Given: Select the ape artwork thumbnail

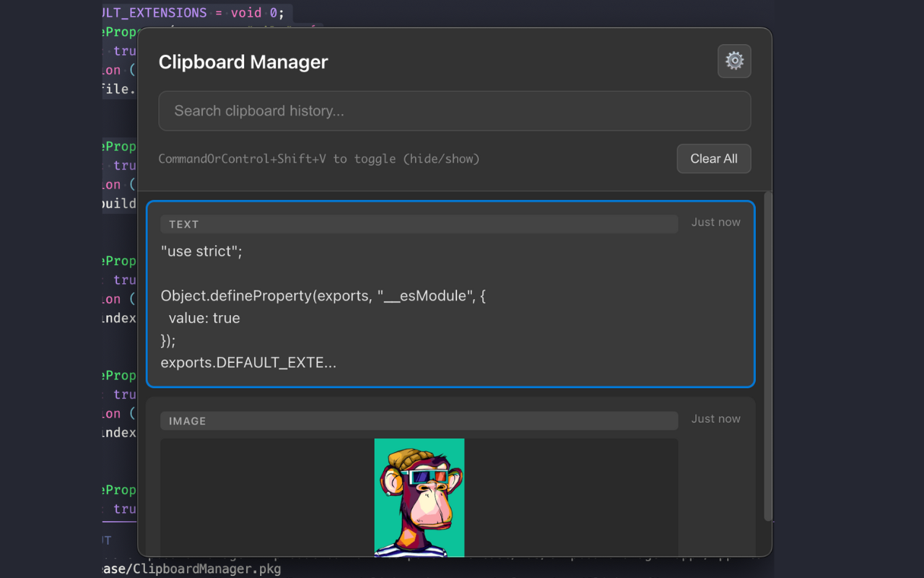Looking at the screenshot, I should pyautogui.click(x=419, y=497).
